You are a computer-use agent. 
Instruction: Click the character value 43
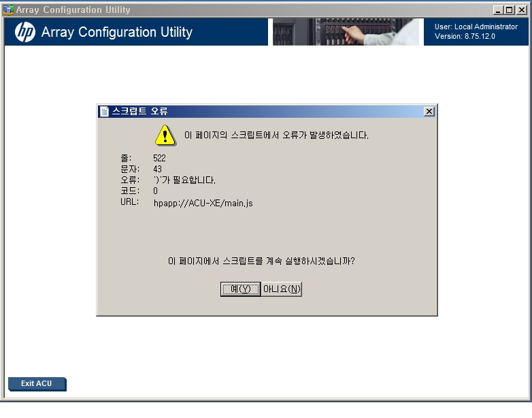157,169
